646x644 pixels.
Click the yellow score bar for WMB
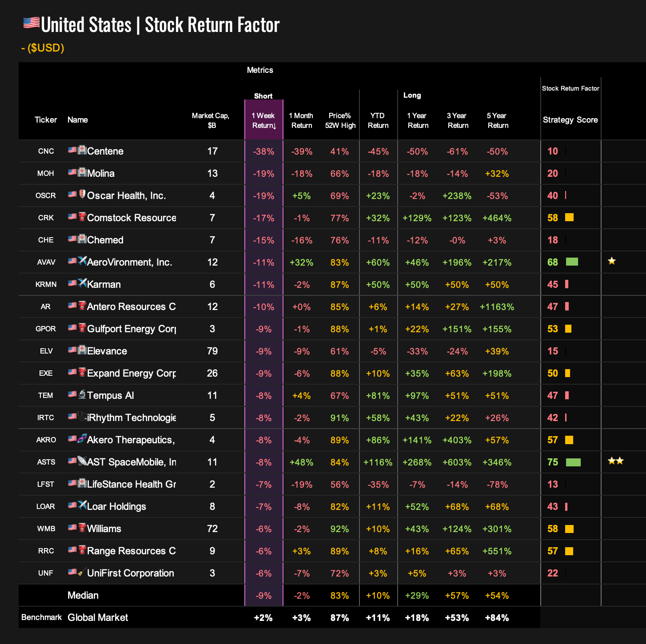point(570,529)
